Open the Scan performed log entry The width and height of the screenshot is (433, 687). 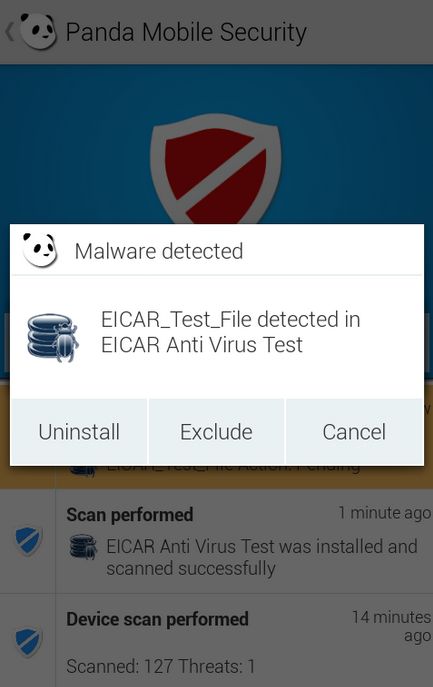(x=244, y=542)
